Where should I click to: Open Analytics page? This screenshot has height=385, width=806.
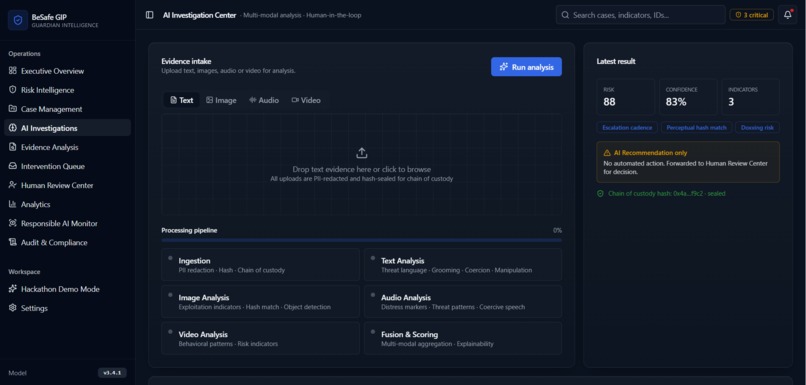click(x=67, y=204)
